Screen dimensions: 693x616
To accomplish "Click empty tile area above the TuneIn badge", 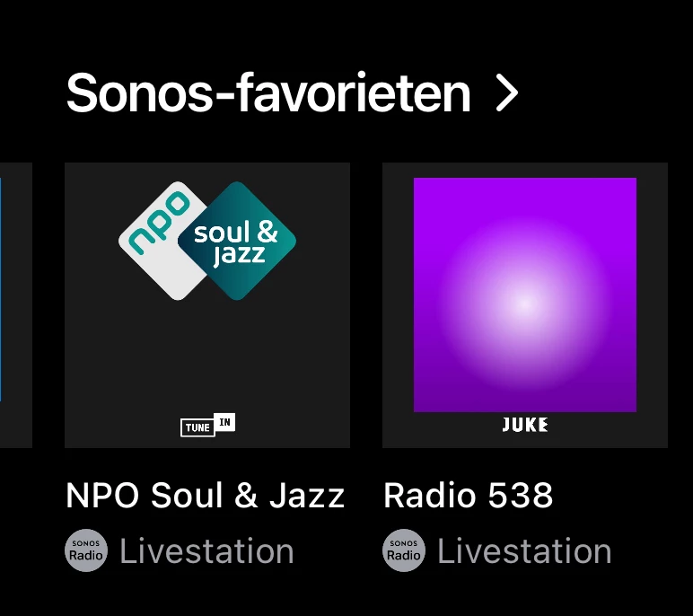I will tap(207, 359).
